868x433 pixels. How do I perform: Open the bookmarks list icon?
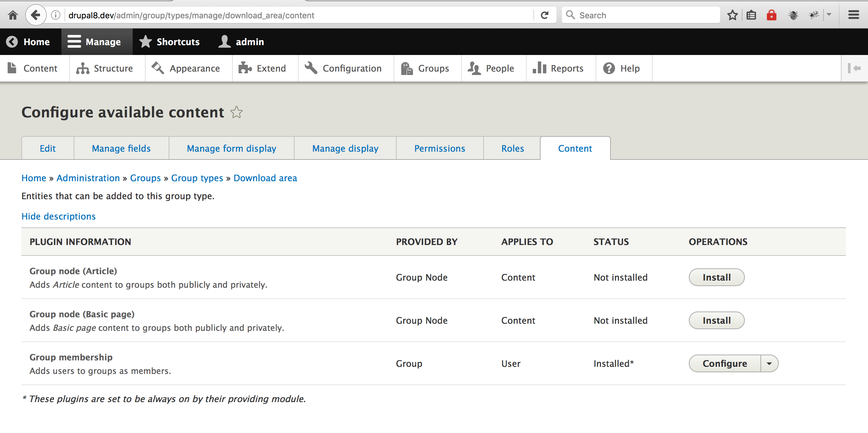pos(751,15)
